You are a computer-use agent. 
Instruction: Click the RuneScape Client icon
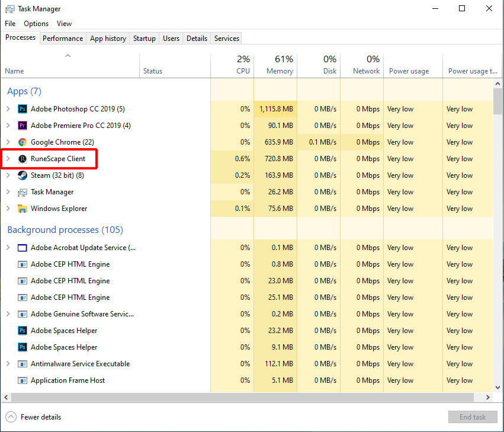[22, 159]
